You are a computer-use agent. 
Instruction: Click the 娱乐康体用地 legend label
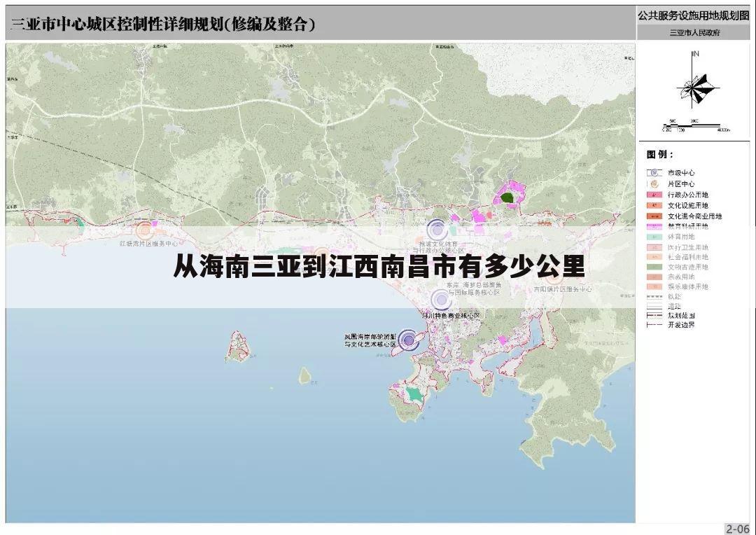pyautogui.click(x=687, y=286)
